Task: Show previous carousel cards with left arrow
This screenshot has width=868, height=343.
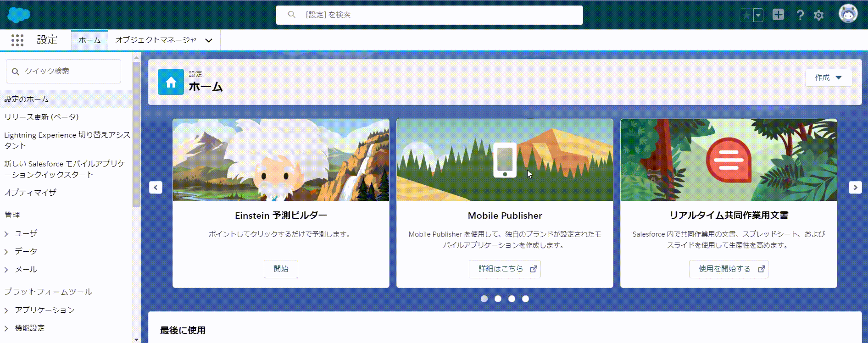Action: [x=156, y=188]
